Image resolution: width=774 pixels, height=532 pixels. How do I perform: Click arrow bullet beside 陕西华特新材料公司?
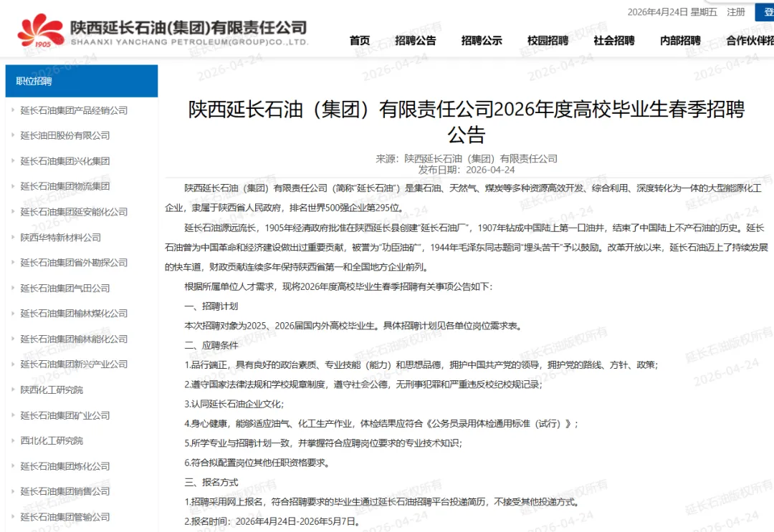(13, 237)
